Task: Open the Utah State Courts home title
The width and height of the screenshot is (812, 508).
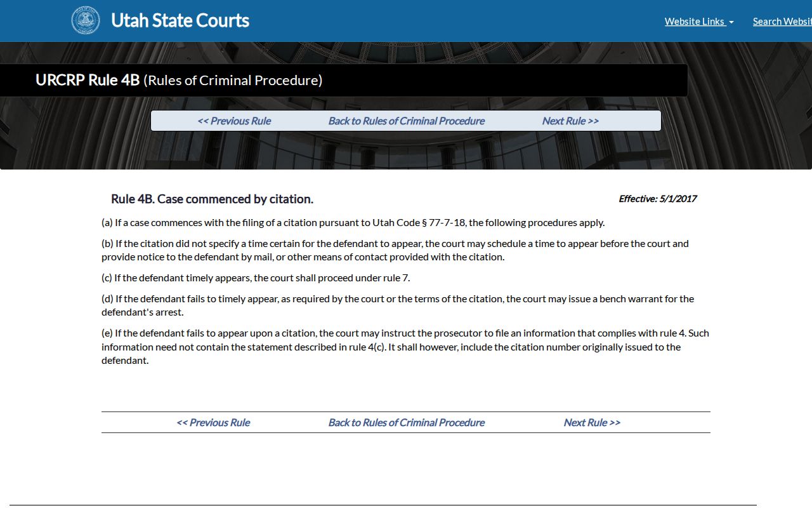Action: [180, 20]
